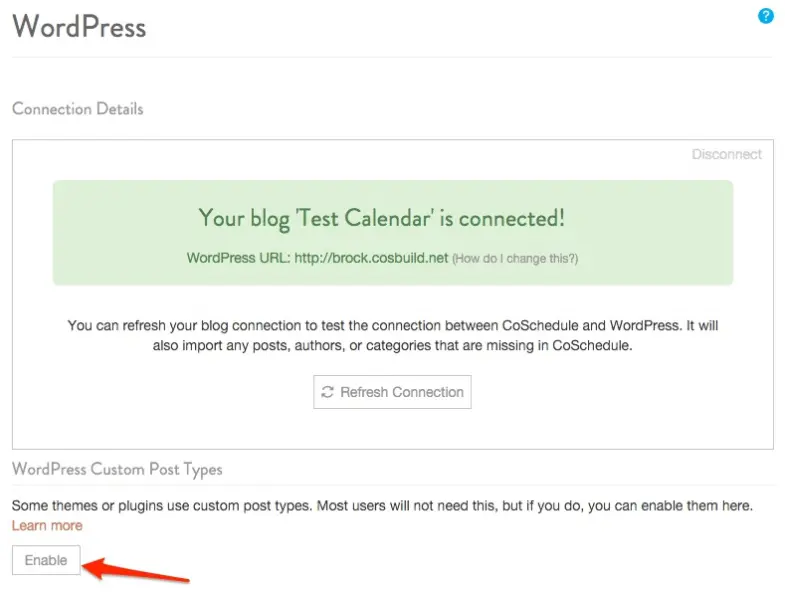
Task: Click the WordPress page title
Action: click(x=79, y=26)
